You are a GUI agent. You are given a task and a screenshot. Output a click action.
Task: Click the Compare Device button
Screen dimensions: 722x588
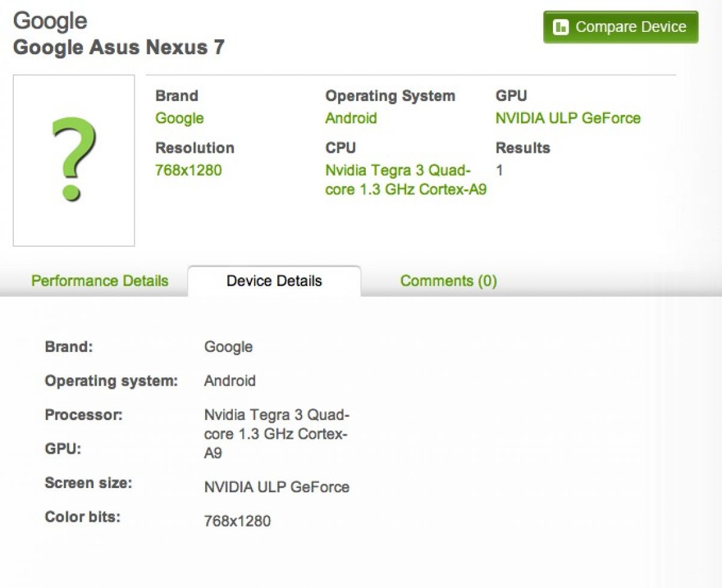pyautogui.click(x=620, y=27)
